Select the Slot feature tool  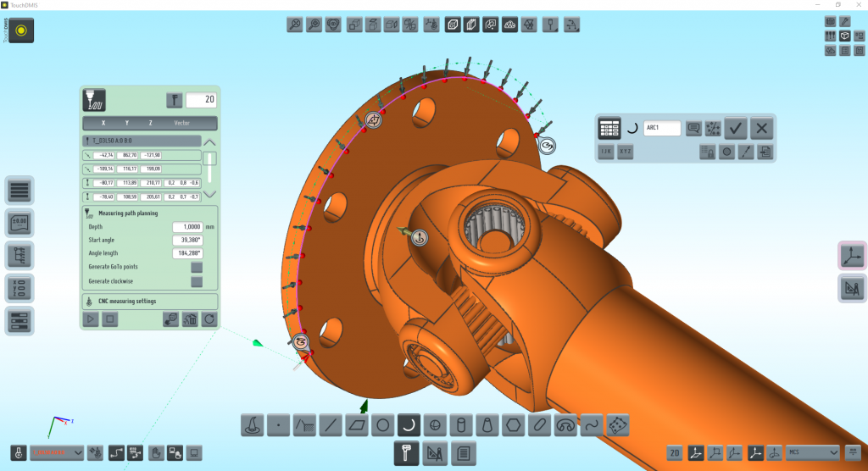tap(539, 425)
